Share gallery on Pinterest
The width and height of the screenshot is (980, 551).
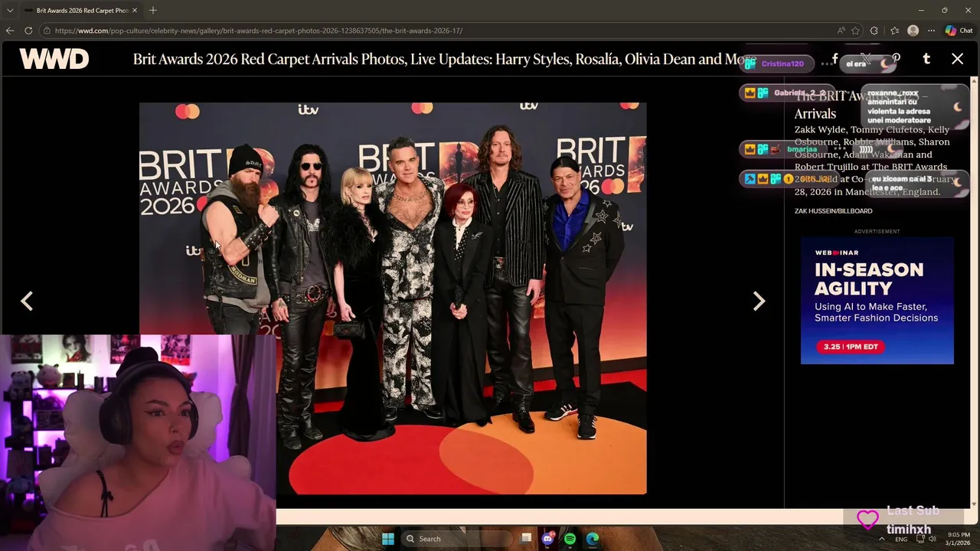[896, 59]
